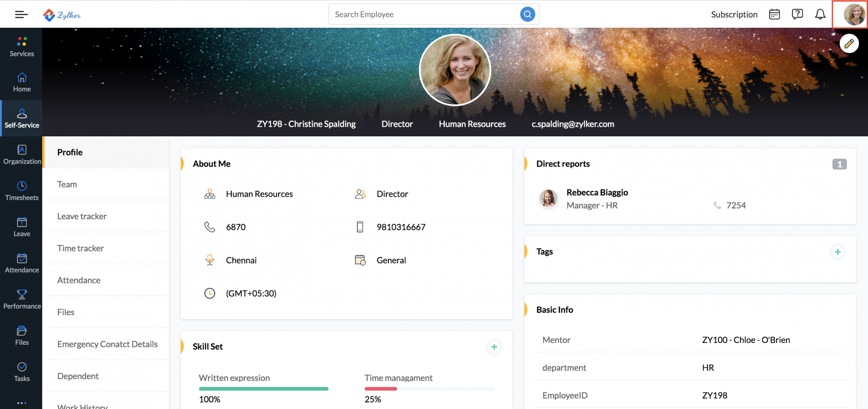
Task: Add a new tag with plus button
Action: tap(838, 252)
